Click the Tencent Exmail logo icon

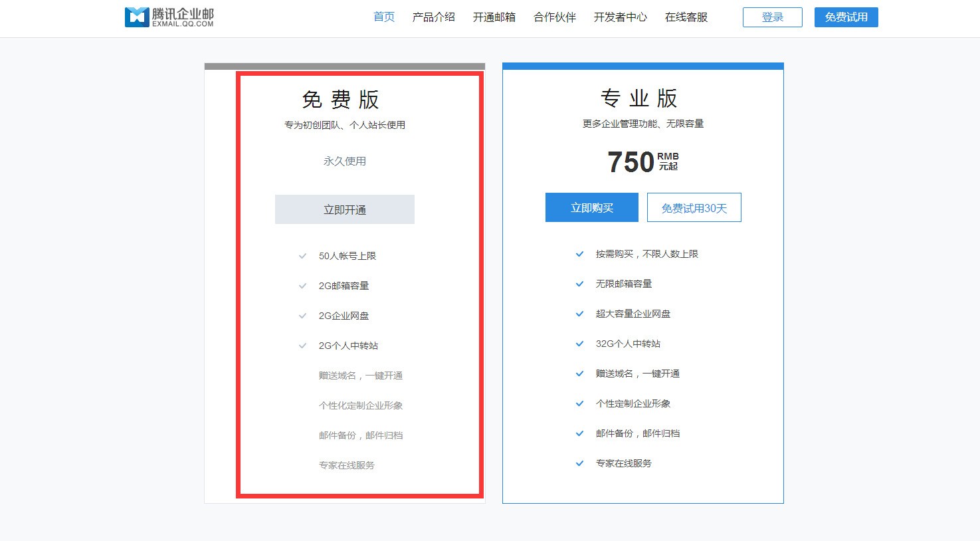(x=135, y=17)
